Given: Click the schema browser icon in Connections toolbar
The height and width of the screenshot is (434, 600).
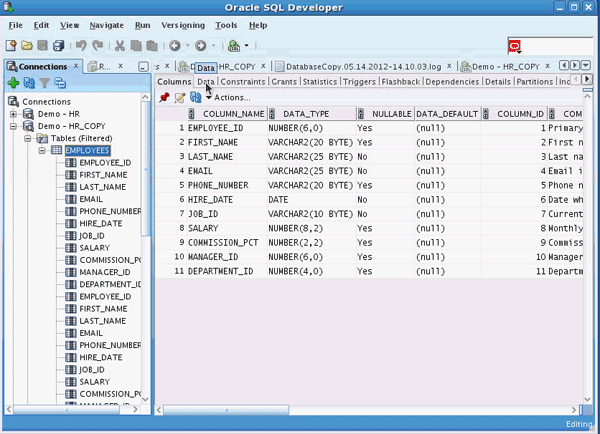Looking at the screenshot, I should coord(60,83).
